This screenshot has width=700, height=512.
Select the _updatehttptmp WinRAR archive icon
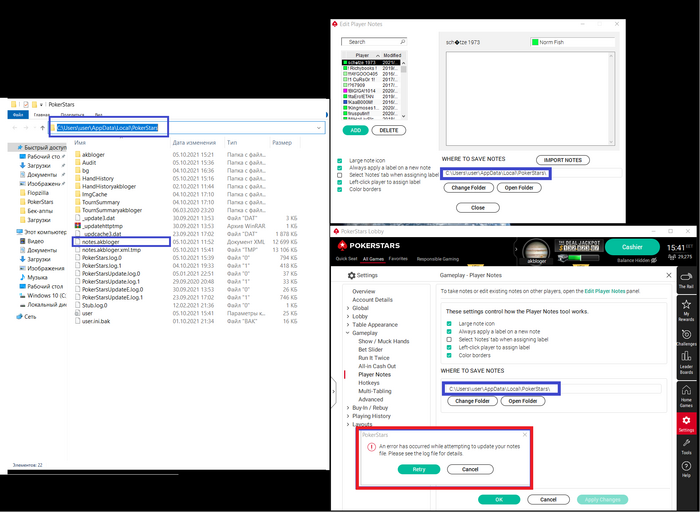[78, 226]
